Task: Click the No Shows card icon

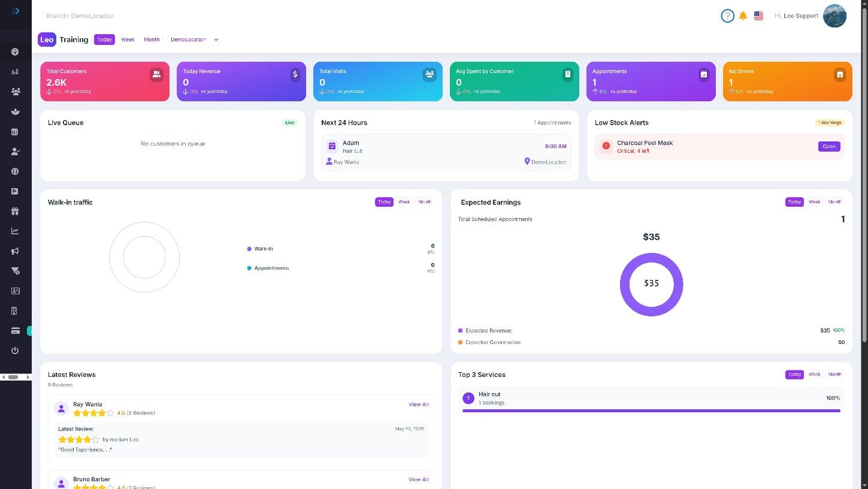Action: (840, 74)
